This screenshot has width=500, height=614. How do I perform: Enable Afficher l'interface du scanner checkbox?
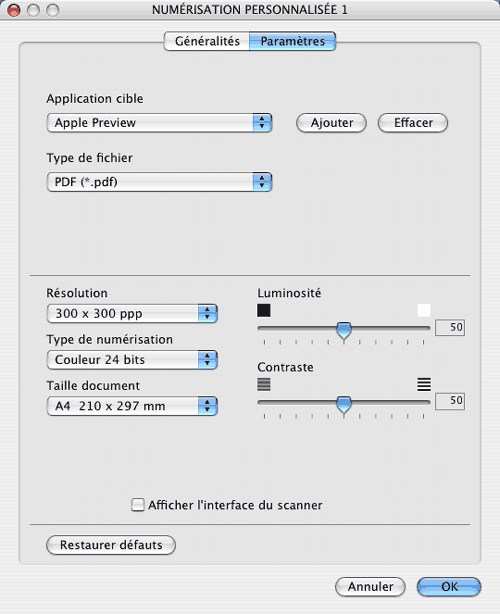137,505
